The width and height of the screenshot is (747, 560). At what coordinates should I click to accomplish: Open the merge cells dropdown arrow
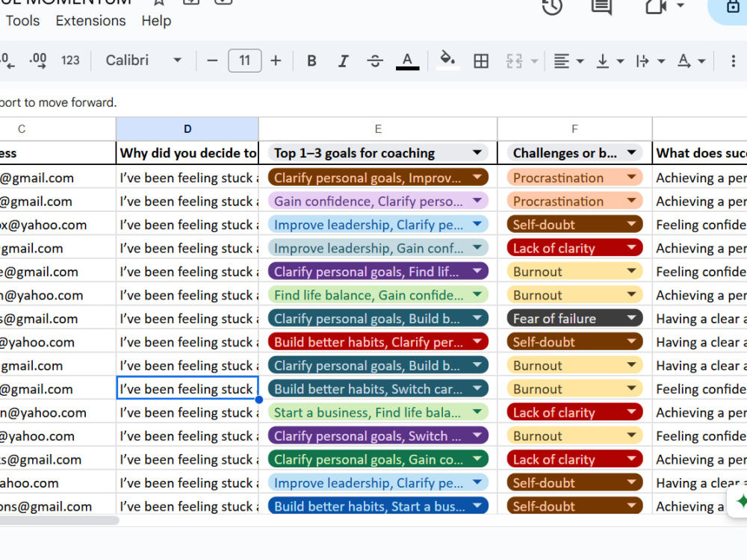[x=535, y=61]
